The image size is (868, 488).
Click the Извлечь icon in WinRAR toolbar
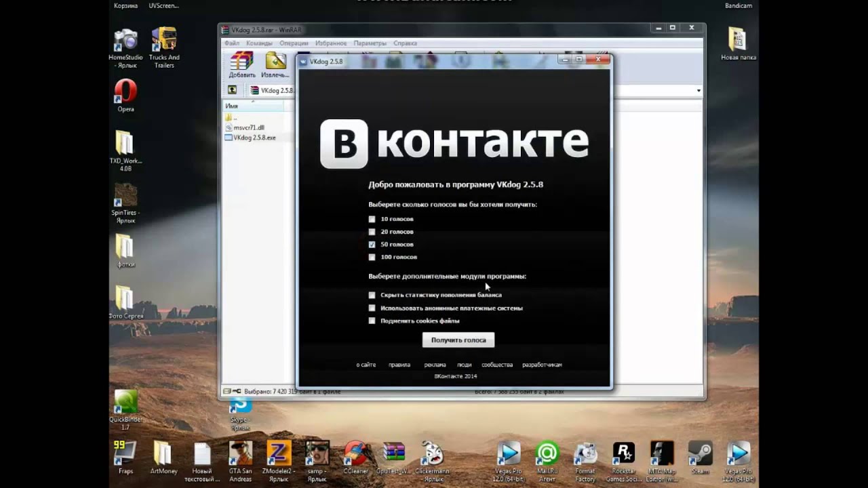click(x=275, y=65)
